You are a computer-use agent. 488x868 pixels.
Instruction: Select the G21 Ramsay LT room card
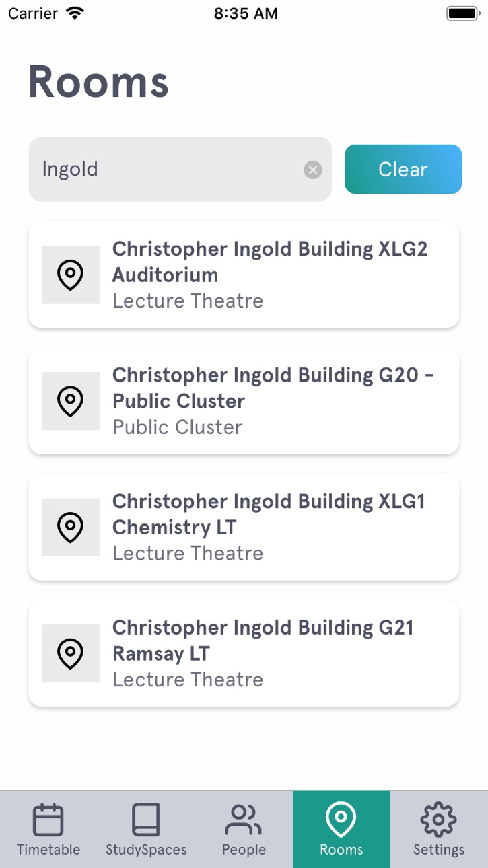tap(244, 653)
